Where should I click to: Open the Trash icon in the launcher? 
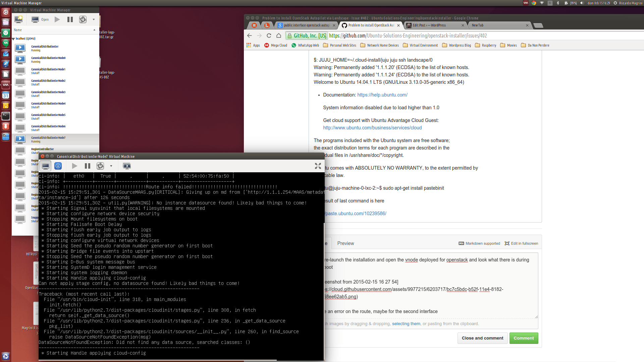pyautogui.click(x=6, y=356)
